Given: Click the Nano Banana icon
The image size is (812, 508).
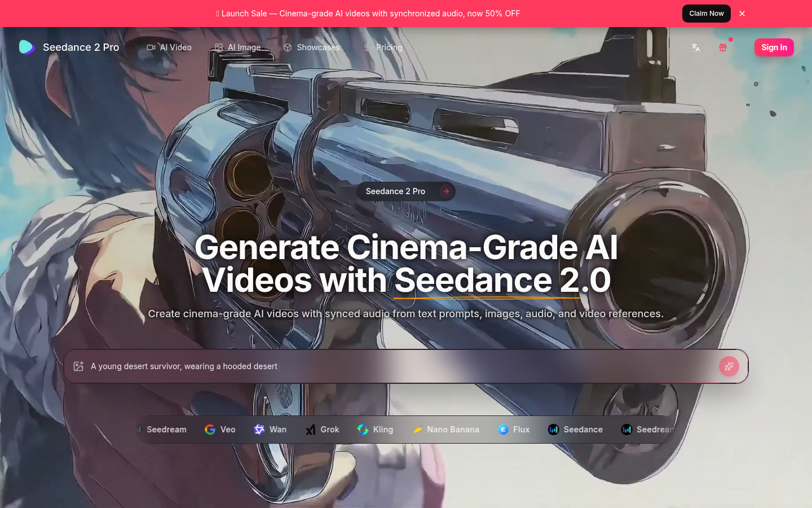Looking at the screenshot, I should 418,430.
